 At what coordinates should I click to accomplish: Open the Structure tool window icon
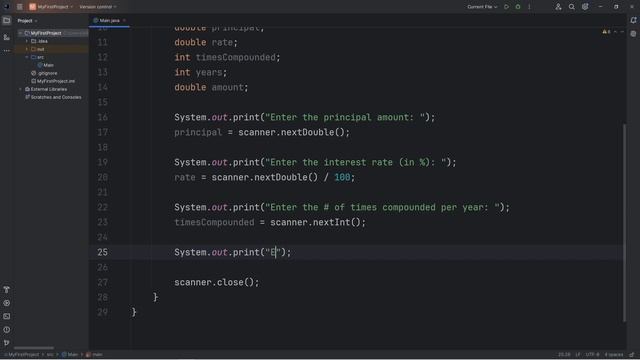pos(7,37)
